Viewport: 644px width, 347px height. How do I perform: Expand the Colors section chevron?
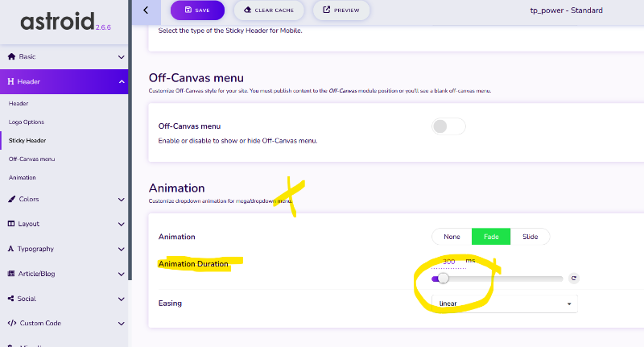(122, 200)
